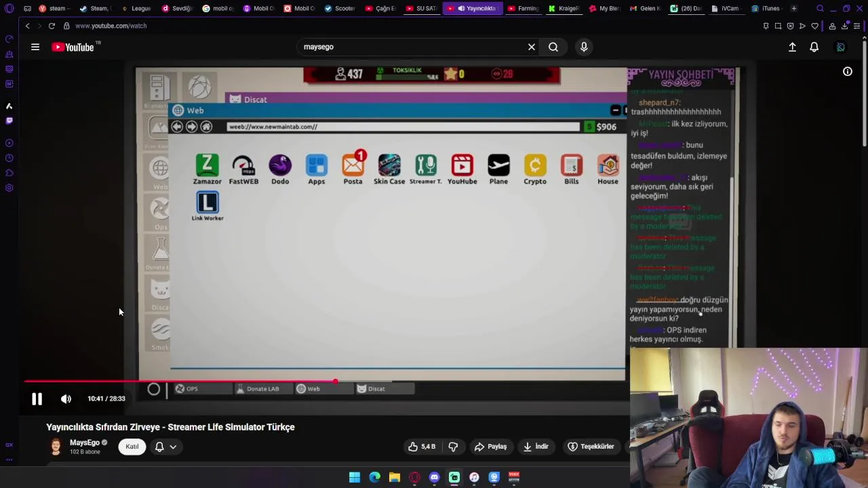868x488 pixels.
Task: Open the YouTube guide hamburger menu
Action: click(x=35, y=47)
